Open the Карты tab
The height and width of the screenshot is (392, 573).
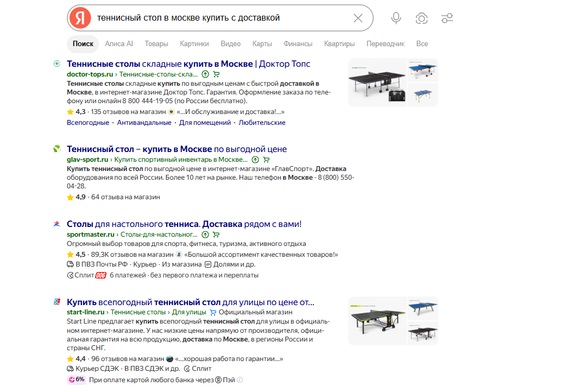[x=262, y=44]
